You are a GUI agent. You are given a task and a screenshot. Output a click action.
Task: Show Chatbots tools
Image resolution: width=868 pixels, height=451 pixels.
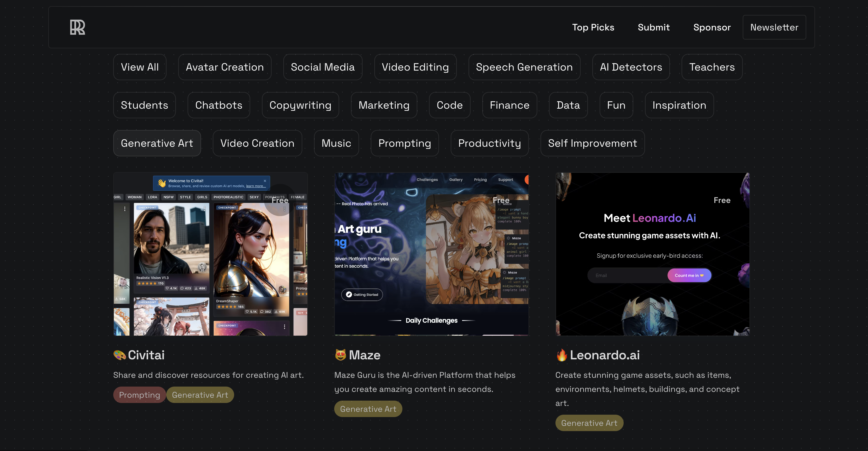point(219,105)
